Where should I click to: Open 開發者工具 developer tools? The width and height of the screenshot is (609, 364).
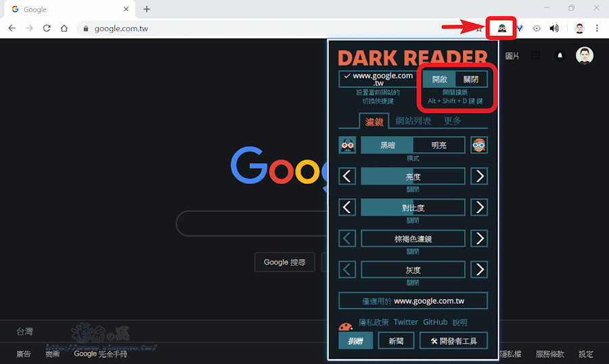click(x=453, y=341)
